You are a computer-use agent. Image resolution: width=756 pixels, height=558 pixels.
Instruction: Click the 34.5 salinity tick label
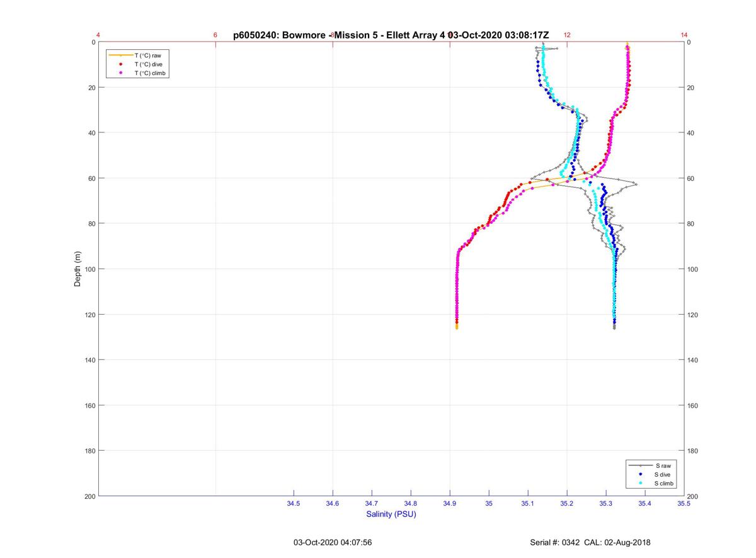(294, 504)
